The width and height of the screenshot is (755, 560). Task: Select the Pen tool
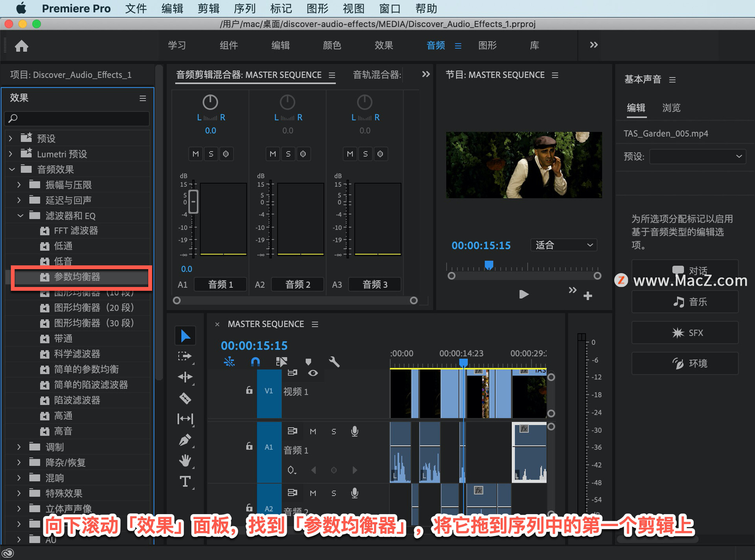185,440
